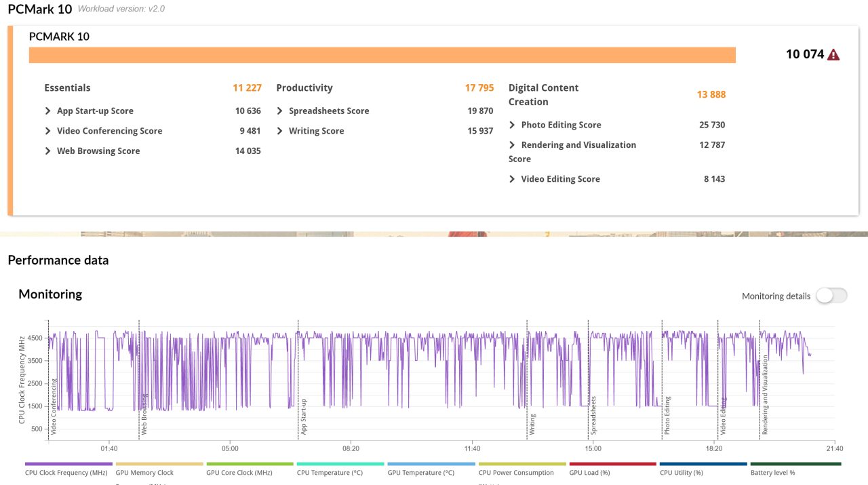Click the Essentials score 11 227
Viewport: 868px width, 485px height.
247,88
